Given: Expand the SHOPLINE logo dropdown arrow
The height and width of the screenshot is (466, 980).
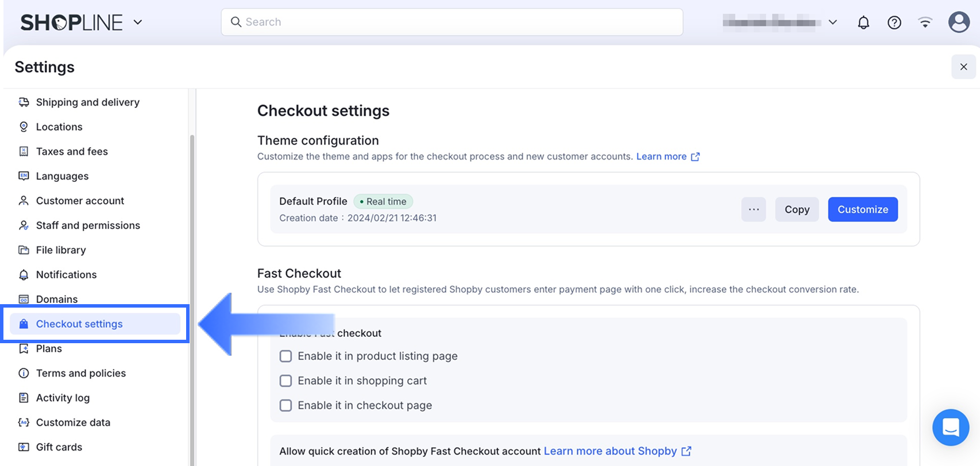Looking at the screenshot, I should pyautogui.click(x=138, y=22).
